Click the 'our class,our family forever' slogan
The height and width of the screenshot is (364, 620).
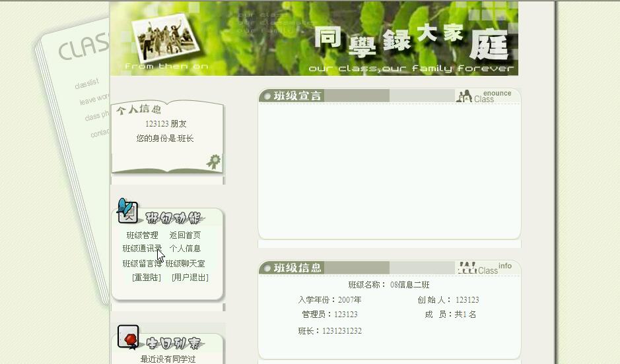(411, 69)
